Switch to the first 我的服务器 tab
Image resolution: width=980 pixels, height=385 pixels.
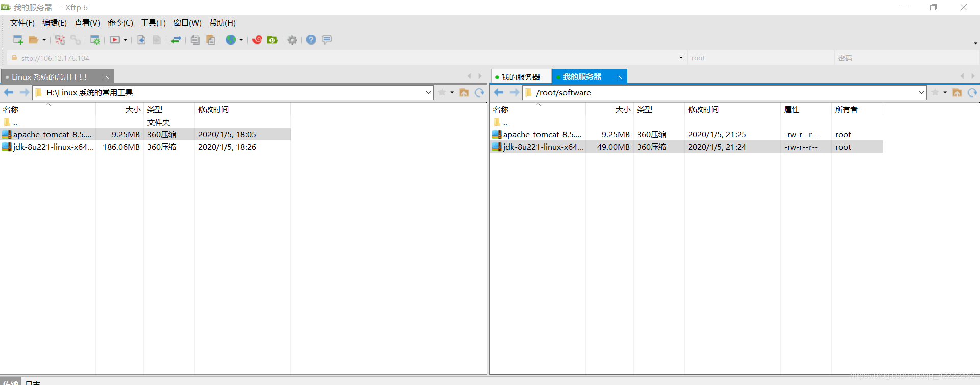point(521,77)
